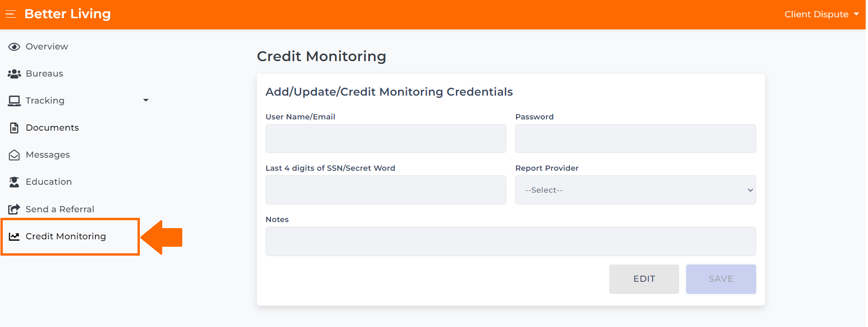The image size is (868, 327).
Task: Click the Messages envelope icon
Action: pyautogui.click(x=14, y=155)
